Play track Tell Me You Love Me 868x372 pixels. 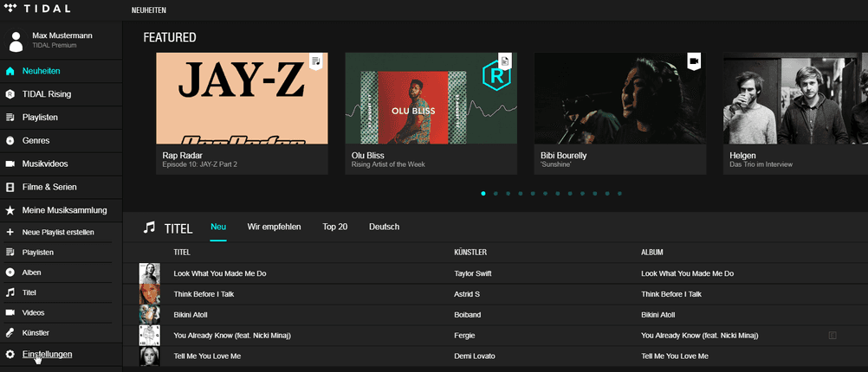[207, 356]
